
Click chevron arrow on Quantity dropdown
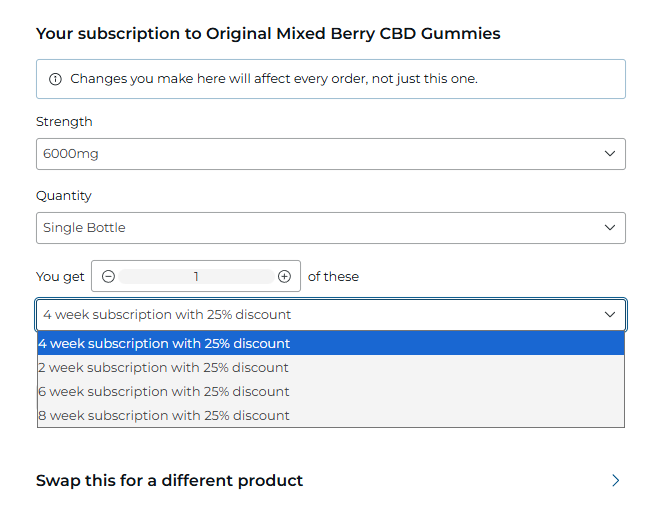[610, 228]
